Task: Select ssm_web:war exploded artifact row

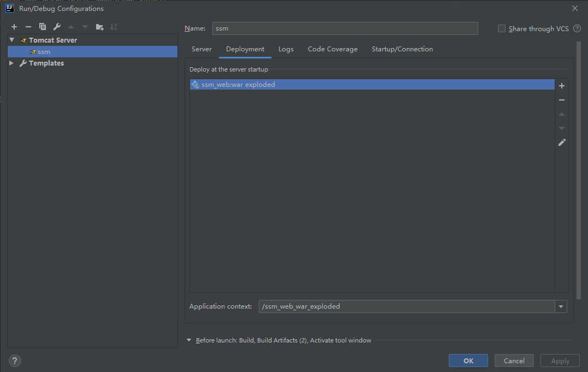Action: tap(372, 85)
